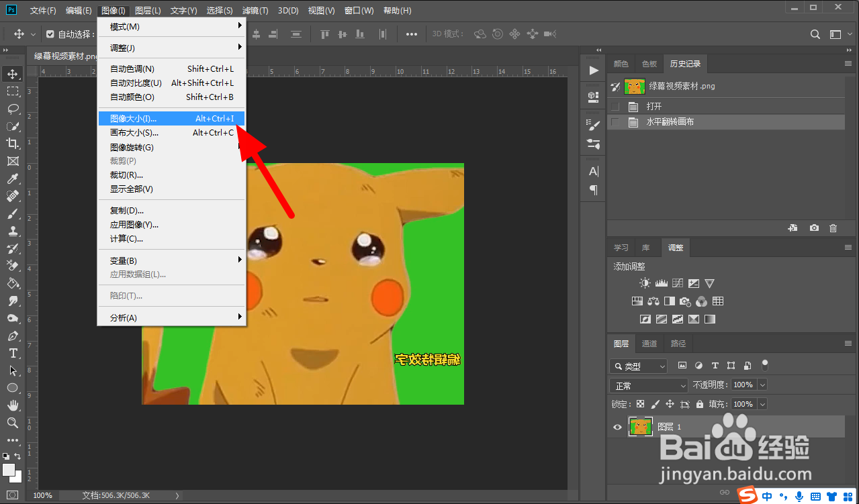This screenshot has height=504, width=859.
Task: Open the 不透明度 opacity dropdown arrow
Action: point(762,385)
